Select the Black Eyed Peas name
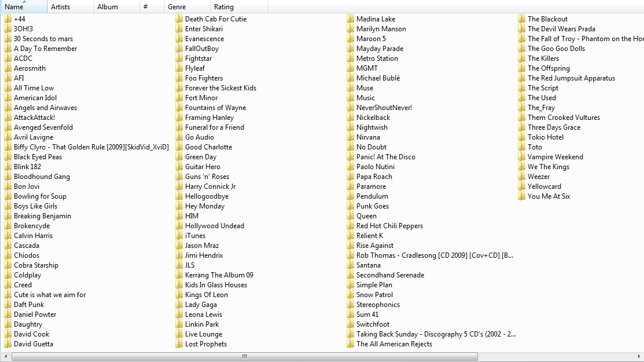This screenshot has height=362, width=644. click(x=38, y=157)
